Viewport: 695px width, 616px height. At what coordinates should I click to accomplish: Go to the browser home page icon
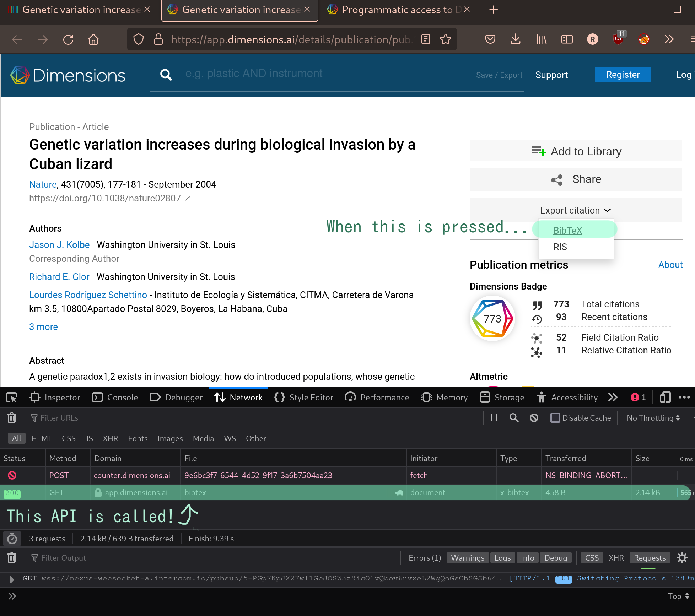point(93,39)
